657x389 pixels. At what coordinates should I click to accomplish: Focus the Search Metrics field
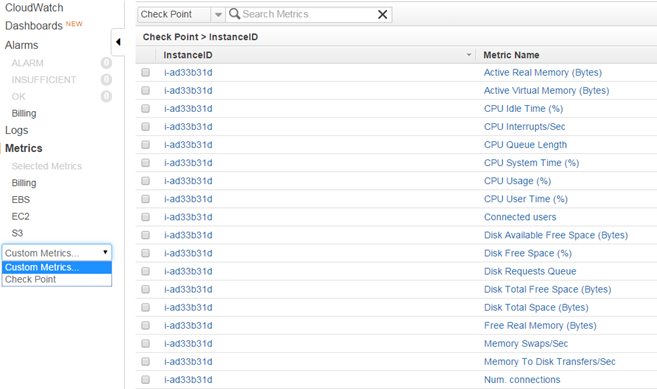(308, 14)
